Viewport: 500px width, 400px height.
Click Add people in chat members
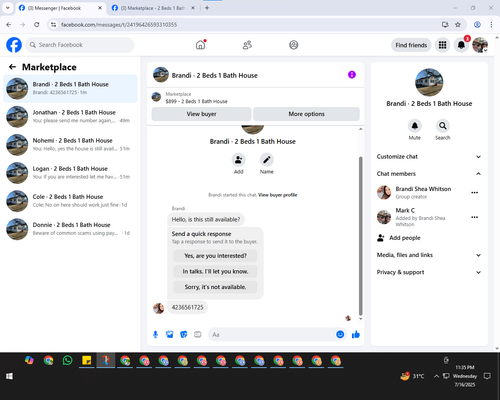tap(405, 238)
